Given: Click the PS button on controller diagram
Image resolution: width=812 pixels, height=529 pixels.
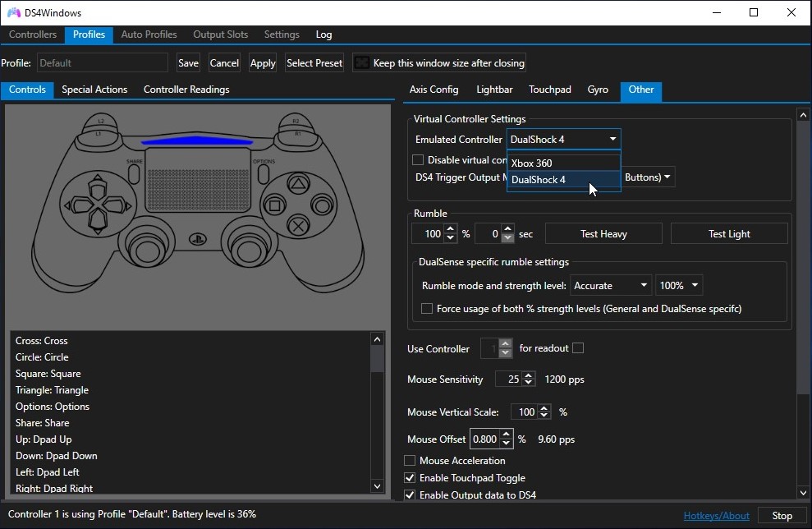Looking at the screenshot, I should 197,239.
